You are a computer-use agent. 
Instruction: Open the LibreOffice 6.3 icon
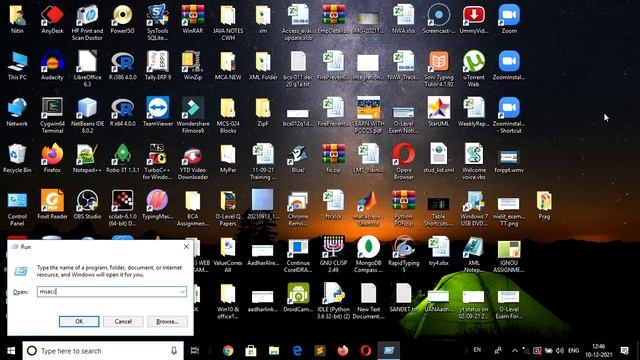tap(87, 69)
